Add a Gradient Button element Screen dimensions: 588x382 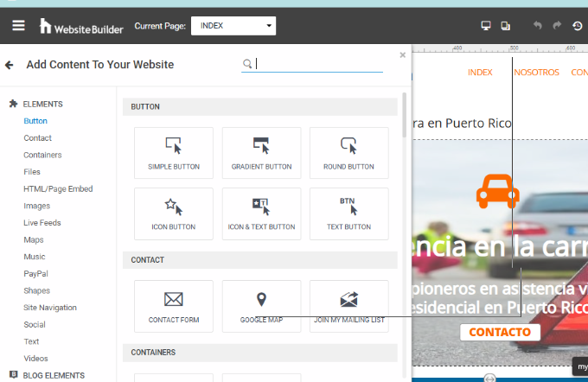point(261,153)
